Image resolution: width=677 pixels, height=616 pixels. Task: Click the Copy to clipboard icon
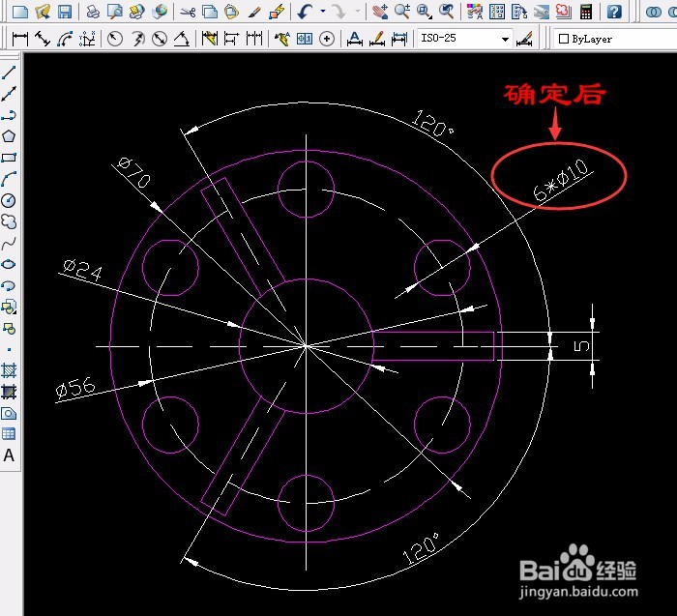tap(210, 12)
